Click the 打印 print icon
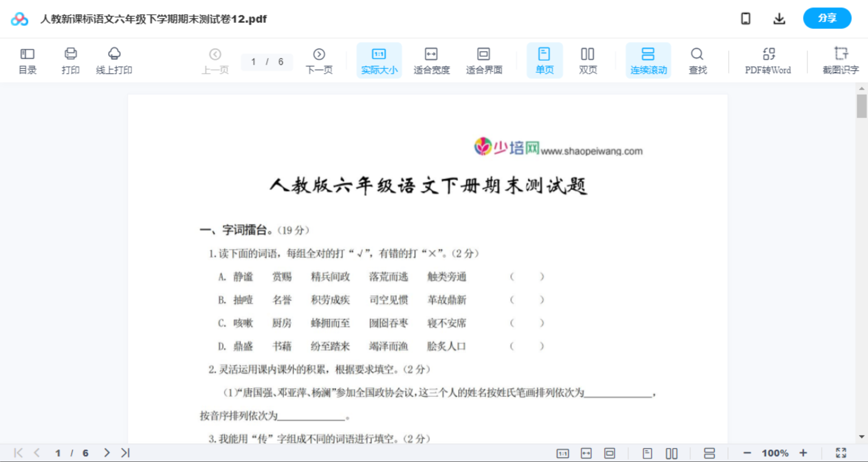This screenshot has width=868, height=462. coord(71,60)
